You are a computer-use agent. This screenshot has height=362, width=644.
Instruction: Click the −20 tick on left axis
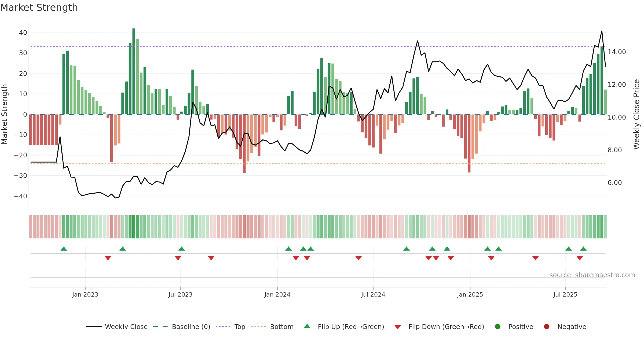coord(21,155)
